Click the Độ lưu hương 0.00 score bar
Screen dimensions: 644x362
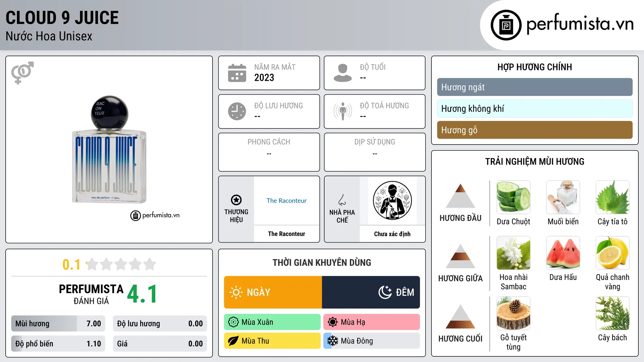click(160, 324)
